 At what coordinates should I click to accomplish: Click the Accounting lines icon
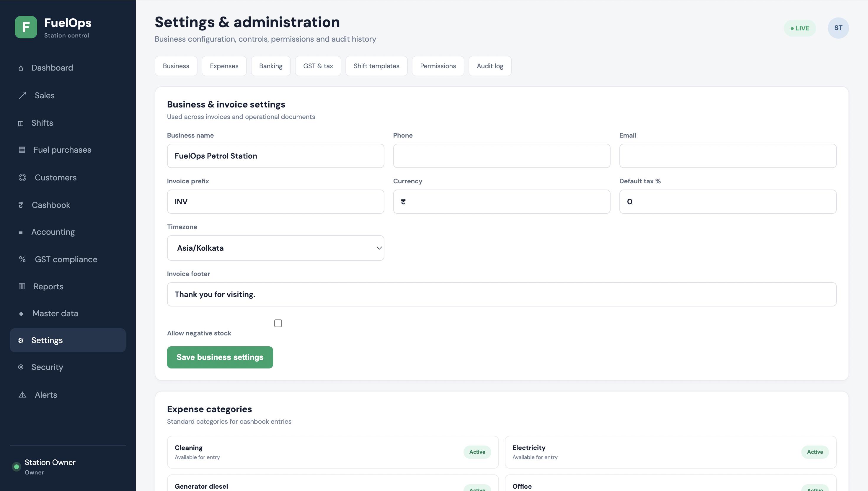point(21,233)
